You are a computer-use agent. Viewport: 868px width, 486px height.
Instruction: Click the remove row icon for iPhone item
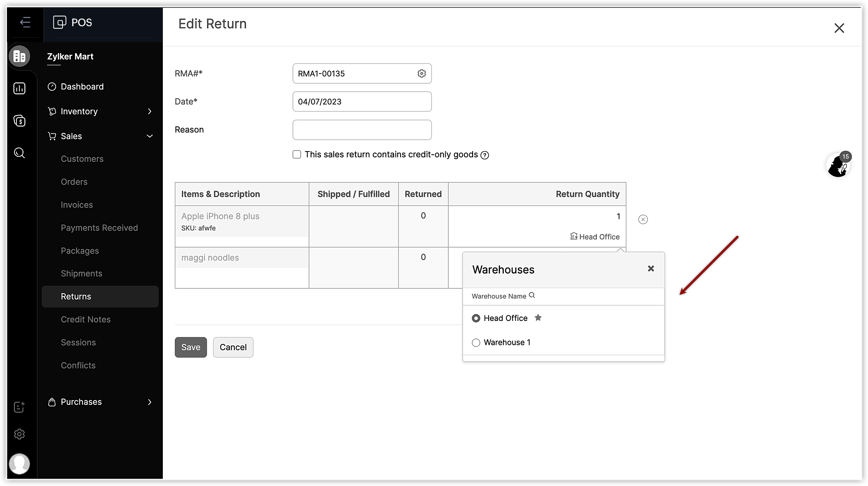point(643,219)
